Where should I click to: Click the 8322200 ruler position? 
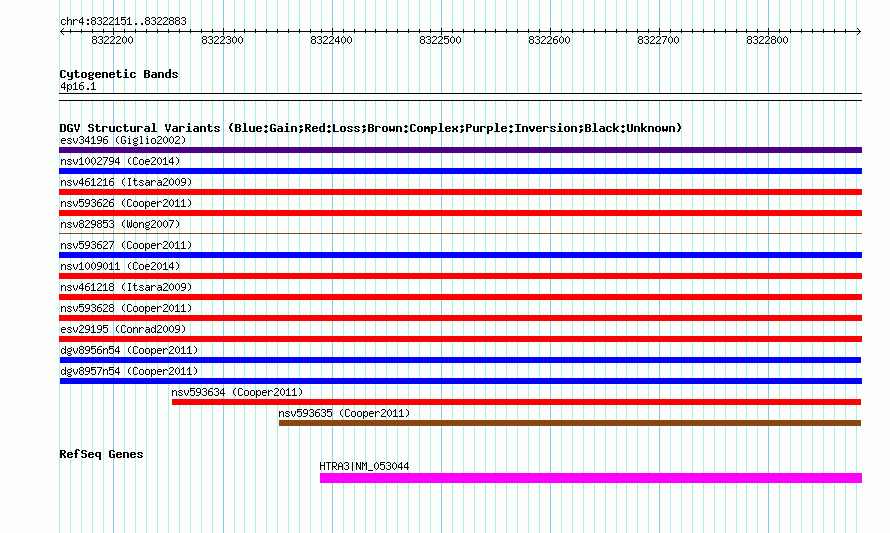(112, 40)
